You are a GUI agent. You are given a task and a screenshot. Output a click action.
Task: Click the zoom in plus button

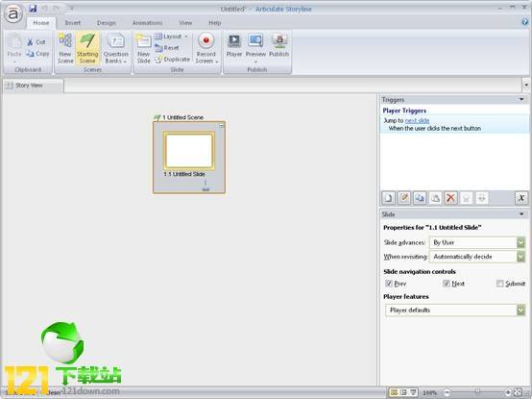[x=508, y=392]
